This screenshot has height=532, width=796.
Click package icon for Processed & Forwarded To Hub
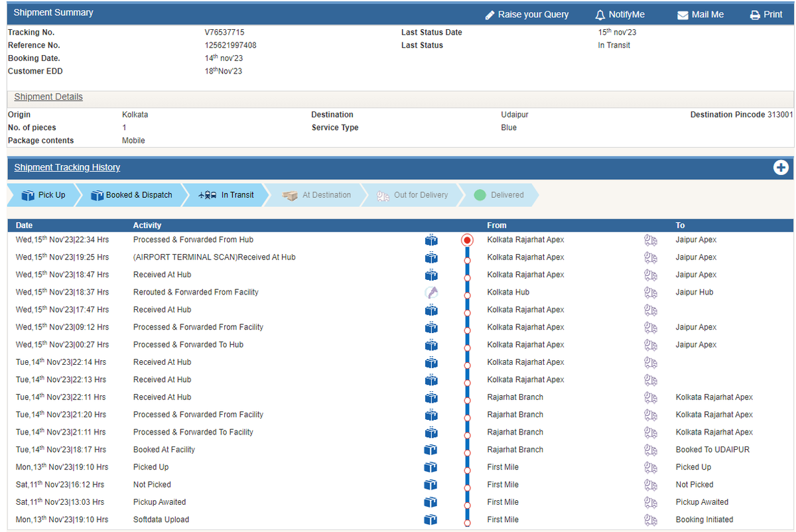pyautogui.click(x=431, y=345)
